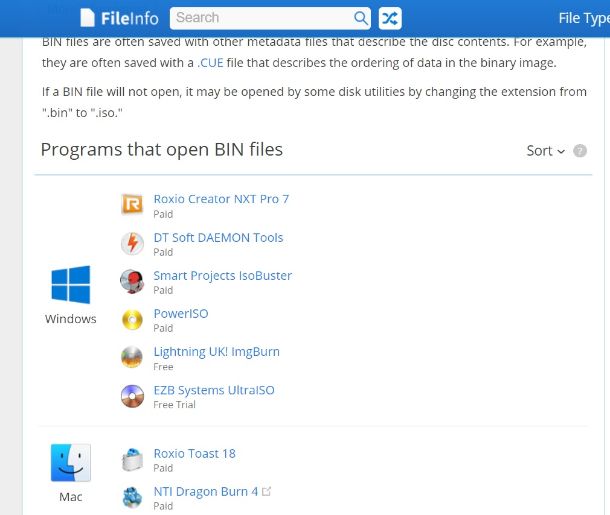This screenshot has width=610, height=515.
Task: Click the NTI Dragon Burn icon
Action: 132,497
